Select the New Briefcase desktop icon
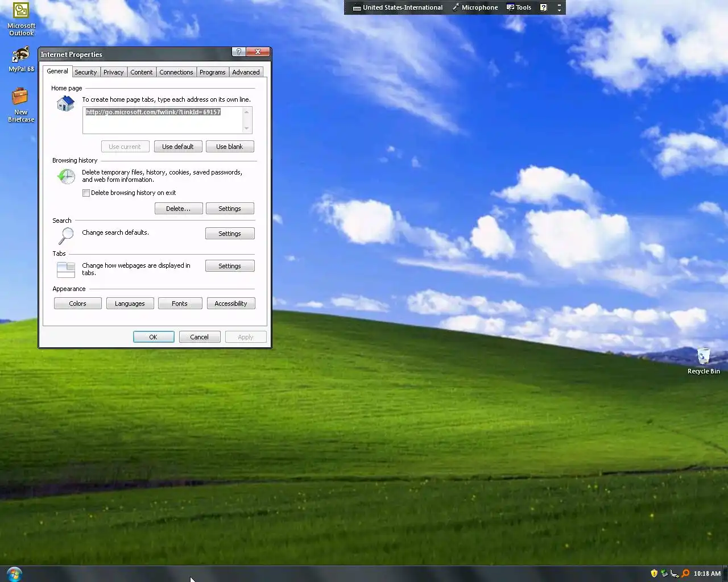This screenshot has width=728, height=582. click(21, 105)
